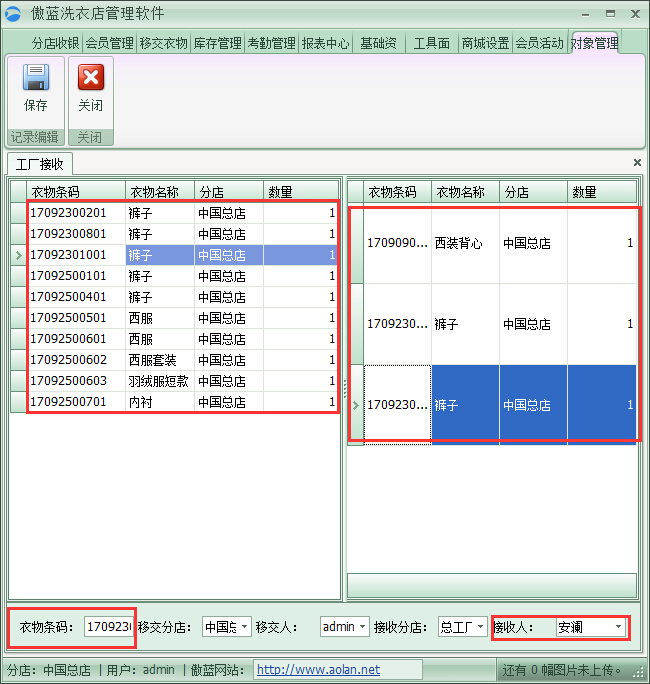Expand the 移交分店 dropdown

pyautogui.click(x=245, y=627)
